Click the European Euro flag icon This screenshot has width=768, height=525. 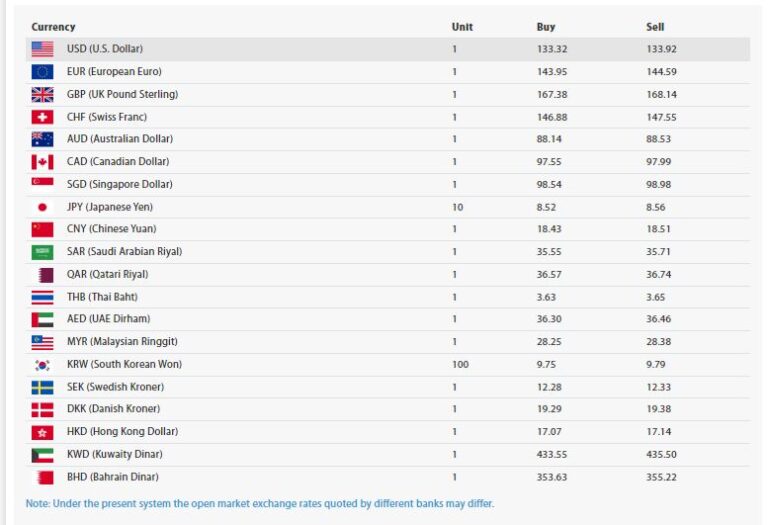pyautogui.click(x=42, y=72)
